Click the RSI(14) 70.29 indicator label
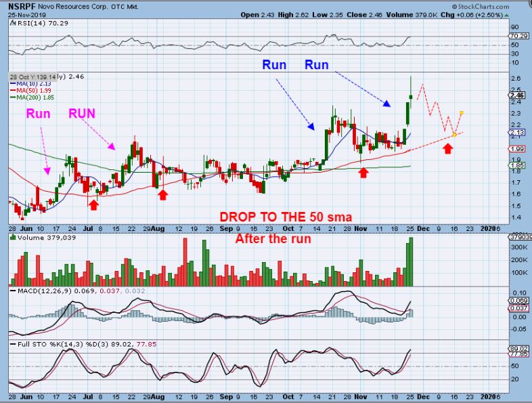The height and width of the screenshot is (403, 532). click(43, 23)
